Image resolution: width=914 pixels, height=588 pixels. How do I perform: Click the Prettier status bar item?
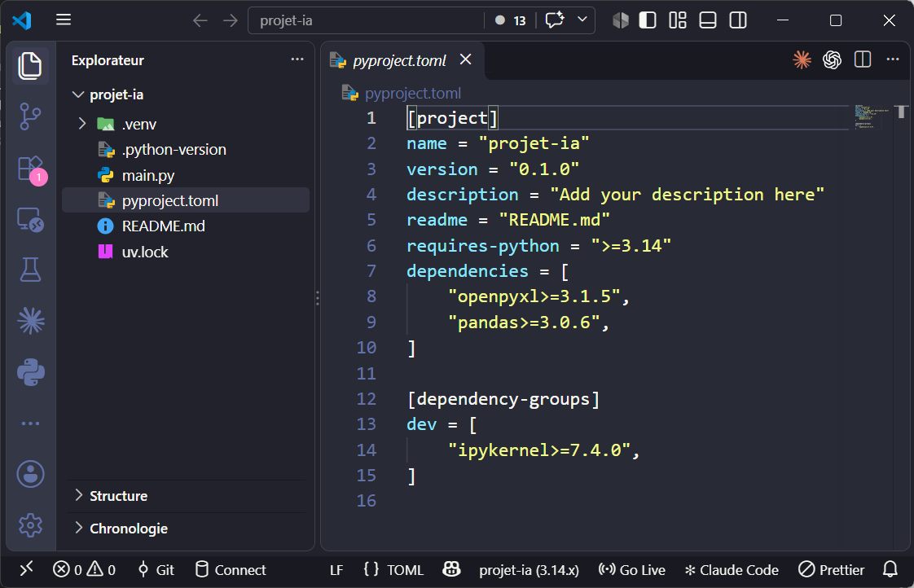click(x=831, y=570)
